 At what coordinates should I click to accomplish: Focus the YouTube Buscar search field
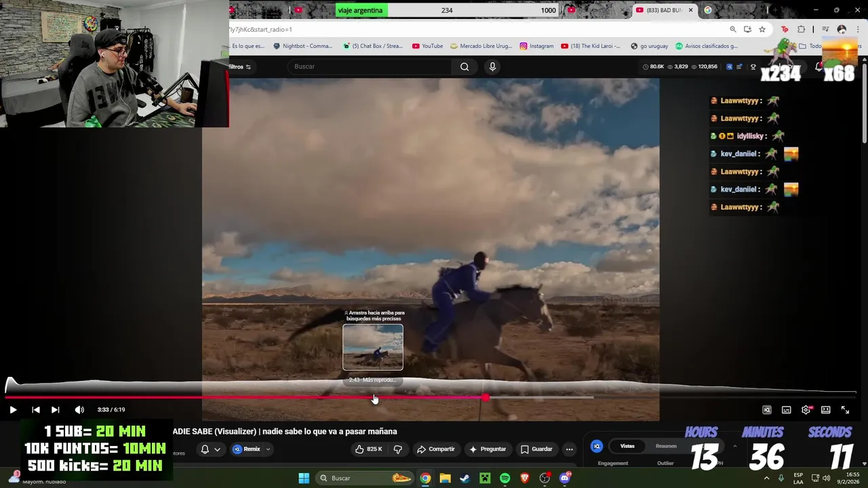[x=371, y=66]
